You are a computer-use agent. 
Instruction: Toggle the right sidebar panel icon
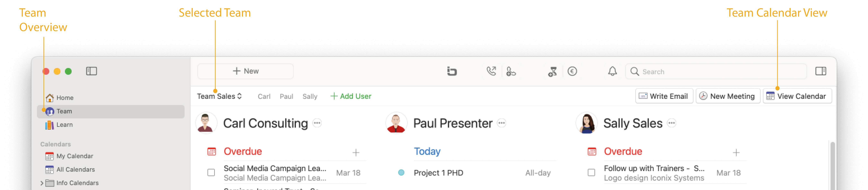820,71
